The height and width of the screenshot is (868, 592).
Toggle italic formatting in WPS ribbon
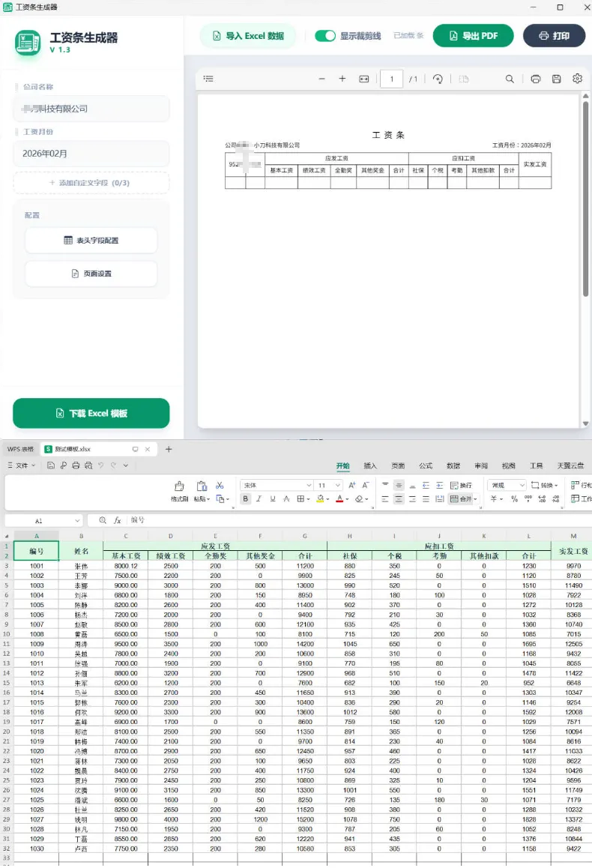click(x=259, y=498)
